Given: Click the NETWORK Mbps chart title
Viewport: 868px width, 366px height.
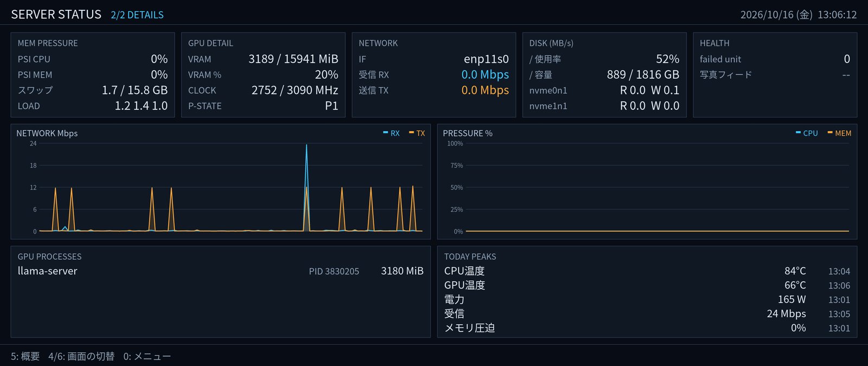Looking at the screenshot, I should pos(47,133).
